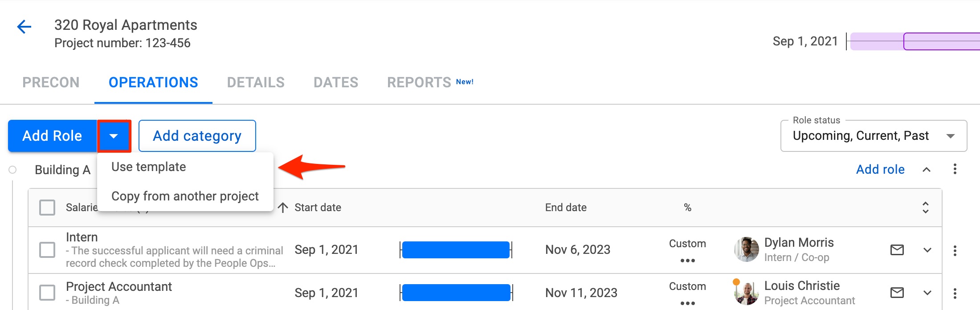Check the Intern role checkbox
The width and height of the screenshot is (980, 310).
(x=47, y=250)
